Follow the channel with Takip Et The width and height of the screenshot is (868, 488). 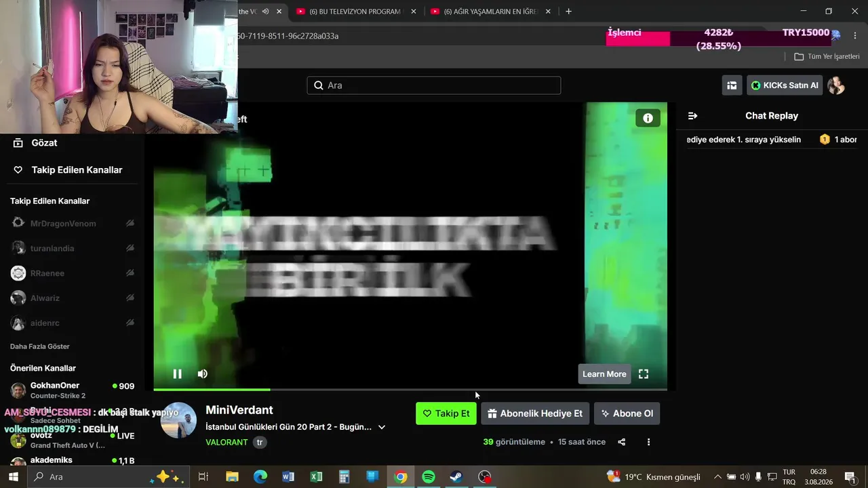pyautogui.click(x=446, y=413)
